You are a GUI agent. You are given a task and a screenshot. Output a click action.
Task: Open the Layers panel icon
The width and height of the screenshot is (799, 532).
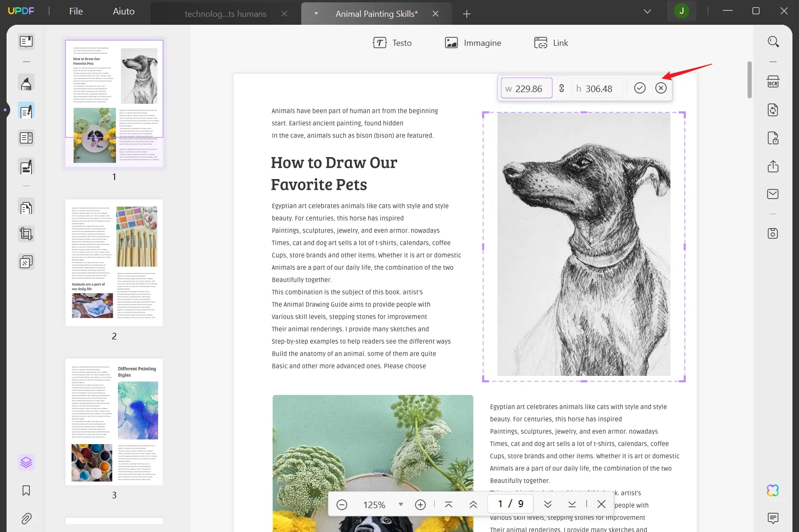(x=26, y=463)
